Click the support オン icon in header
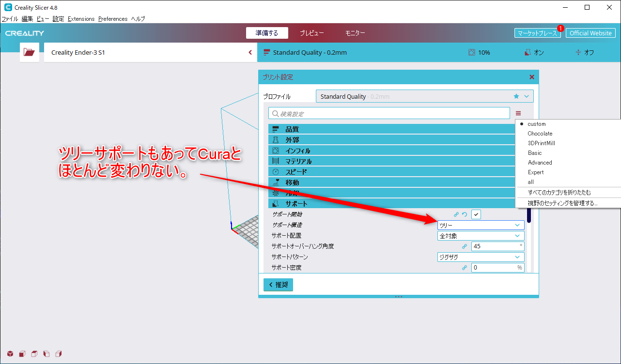The height and width of the screenshot is (364, 621). [528, 52]
